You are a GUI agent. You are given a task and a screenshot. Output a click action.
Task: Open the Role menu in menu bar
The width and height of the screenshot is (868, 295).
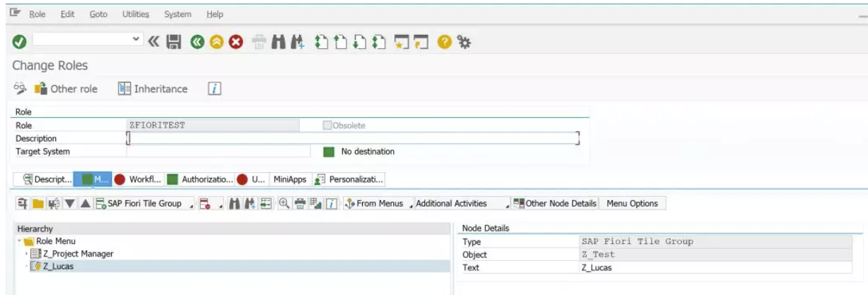coord(37,14)
